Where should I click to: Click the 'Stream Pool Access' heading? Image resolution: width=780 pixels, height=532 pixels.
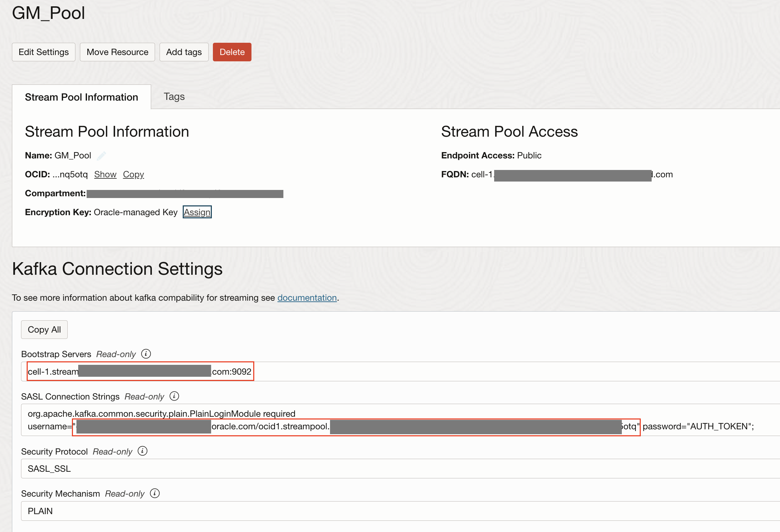point(509,132)
